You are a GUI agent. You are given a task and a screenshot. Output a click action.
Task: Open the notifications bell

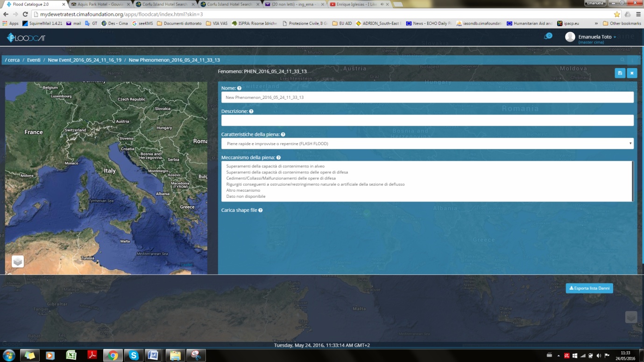(547, 36)
